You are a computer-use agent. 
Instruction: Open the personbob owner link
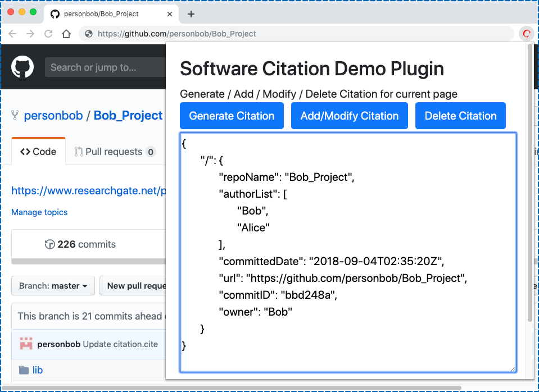pyautogui.click(x=53, y=116)
